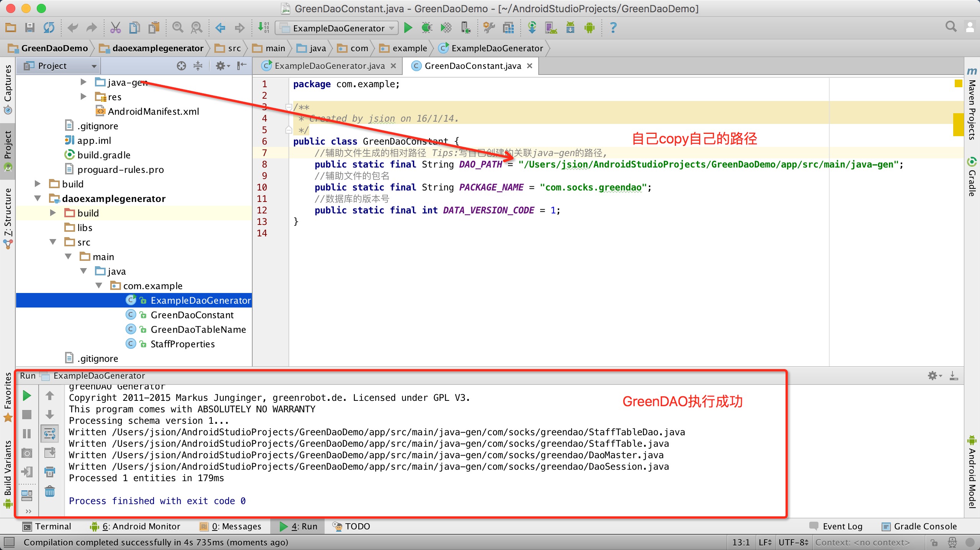This screenshot has height=550, width=980.
Task: Toggle the read-only lock icon in status bar
Action: click(934, 542)
